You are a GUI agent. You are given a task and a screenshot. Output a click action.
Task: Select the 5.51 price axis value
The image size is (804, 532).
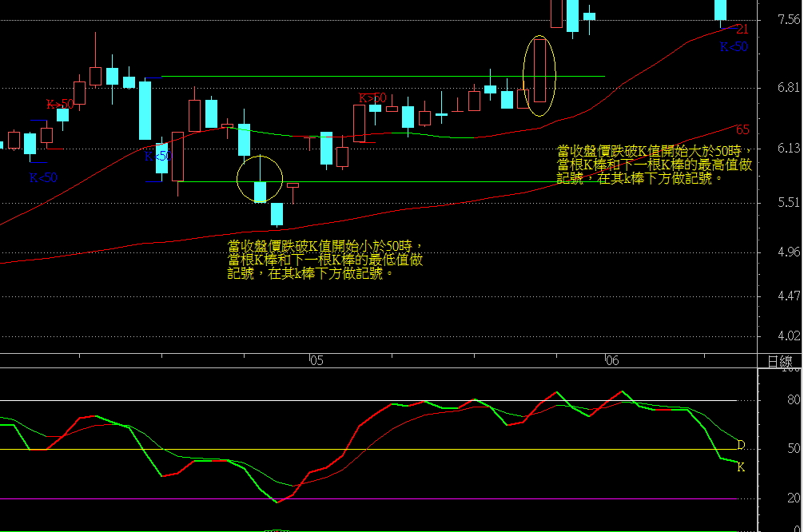[789, 202]
